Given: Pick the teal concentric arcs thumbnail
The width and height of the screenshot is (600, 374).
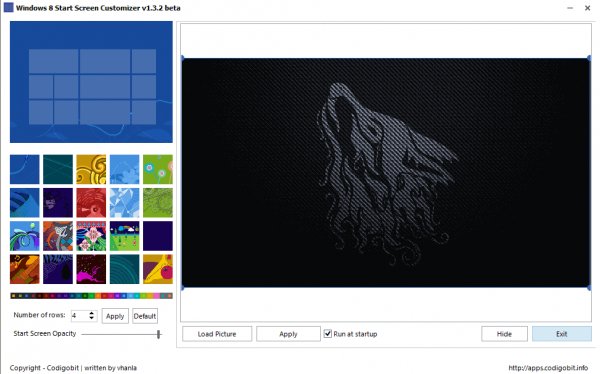Looking at the screenshot, I should [x=124, y=269].
